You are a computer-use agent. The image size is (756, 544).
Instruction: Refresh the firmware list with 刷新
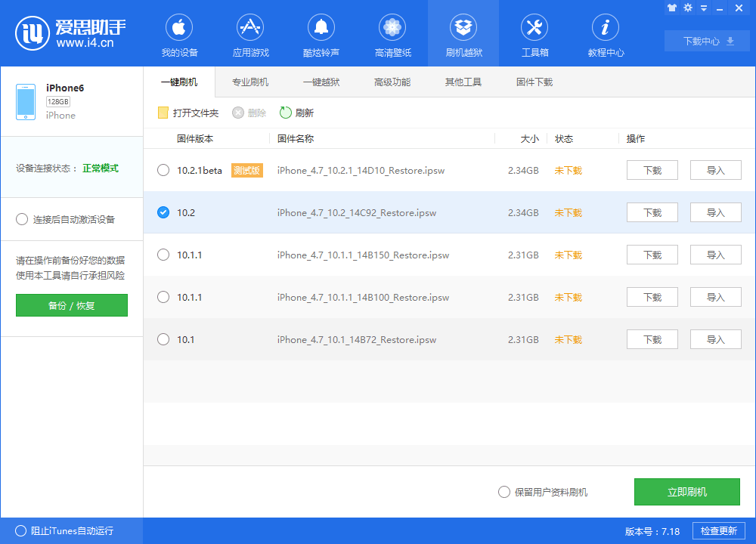(x=293, y=113)
